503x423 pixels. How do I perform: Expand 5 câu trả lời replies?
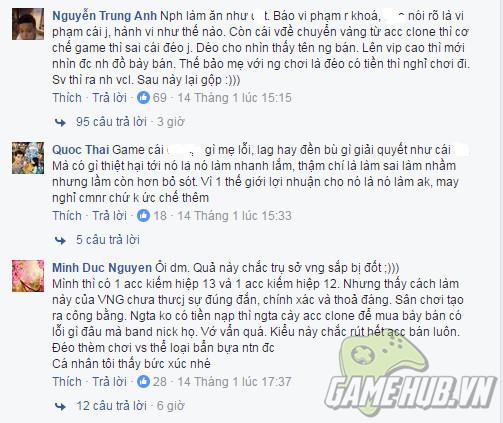108,240
